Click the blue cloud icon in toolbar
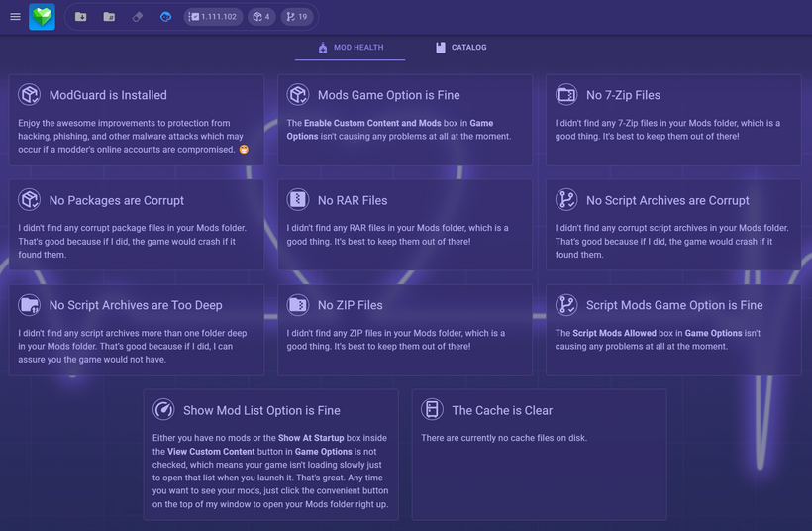Viewport: 812px width, 531px height. coord(165,17)
